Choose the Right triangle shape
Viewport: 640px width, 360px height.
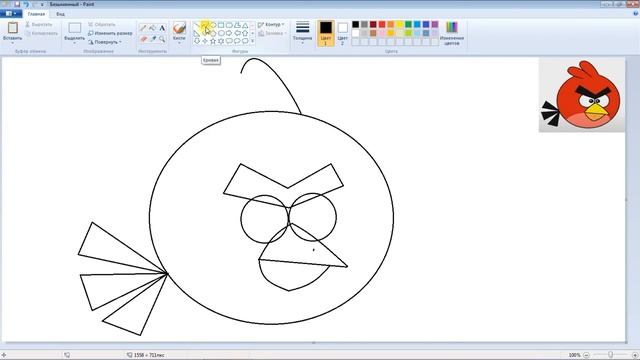point(197,33)
